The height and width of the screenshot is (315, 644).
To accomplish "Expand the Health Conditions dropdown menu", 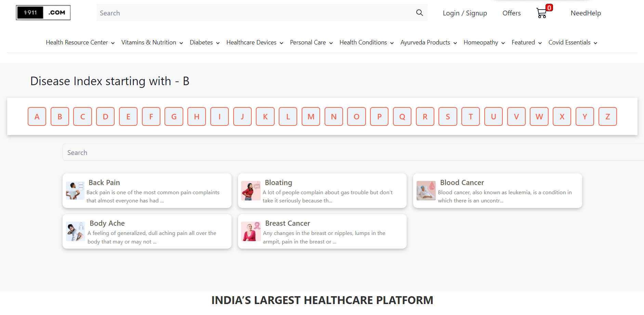I will pos(363,42).
